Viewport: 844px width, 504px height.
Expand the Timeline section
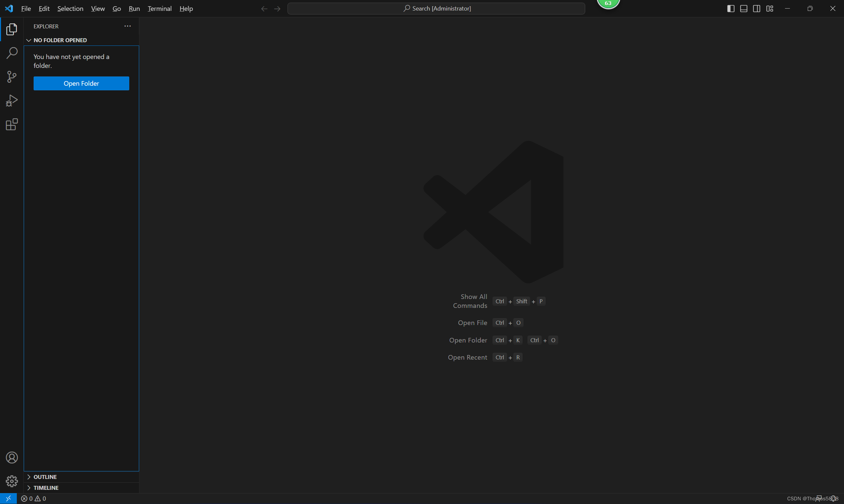pyautogui.click(x=46, y=488)
